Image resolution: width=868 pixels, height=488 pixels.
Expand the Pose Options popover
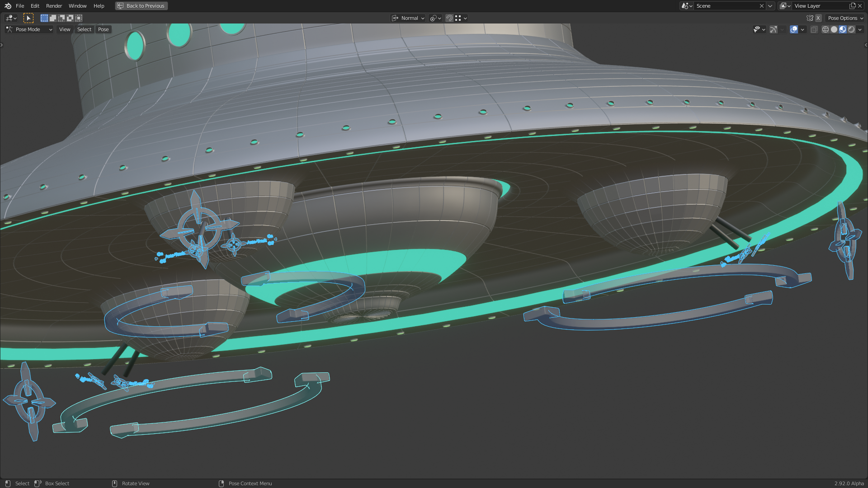845,18
